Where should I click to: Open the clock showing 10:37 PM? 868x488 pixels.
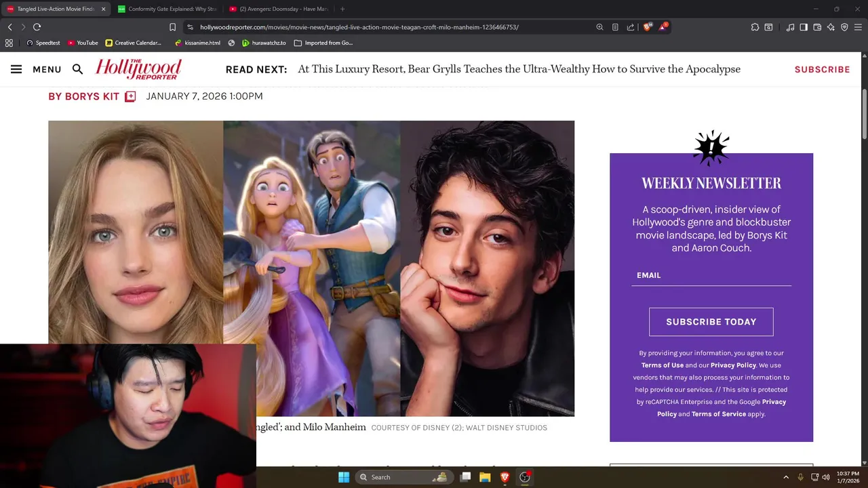tap(848, 477)
